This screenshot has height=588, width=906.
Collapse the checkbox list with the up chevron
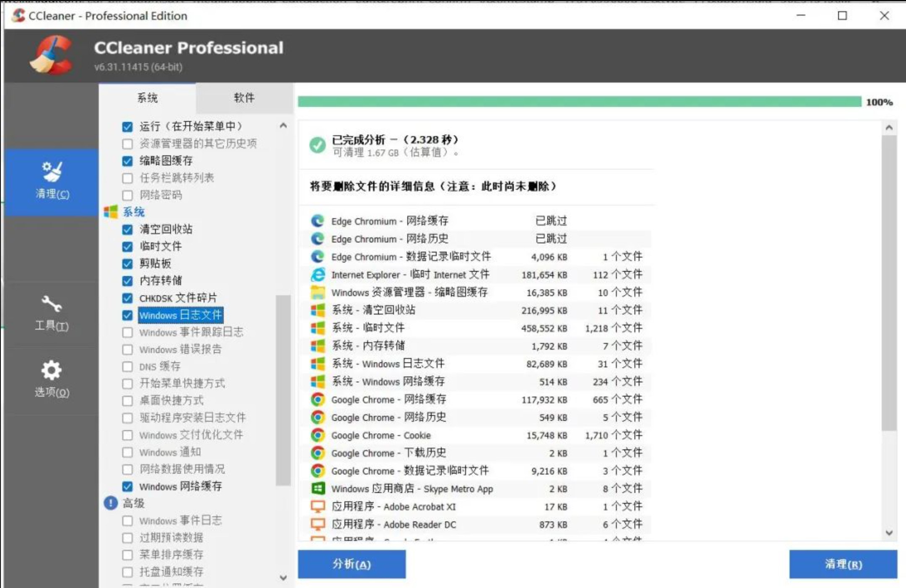(283, 125)
